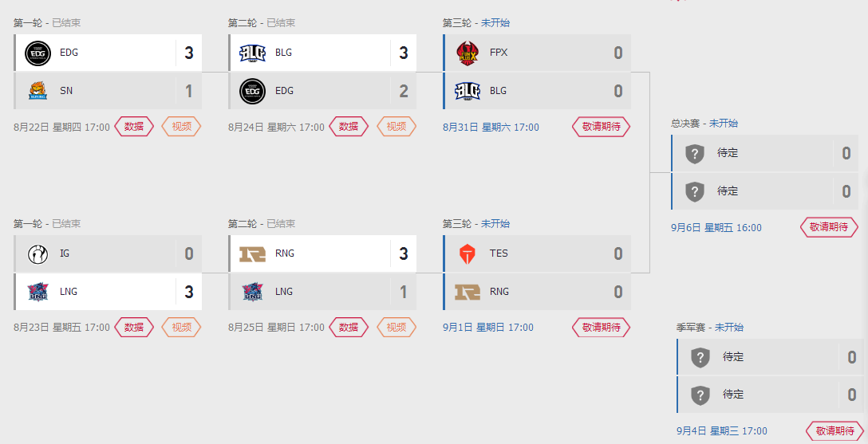
Task: Click EDG logo in first-round match
Action: (37, 53)
